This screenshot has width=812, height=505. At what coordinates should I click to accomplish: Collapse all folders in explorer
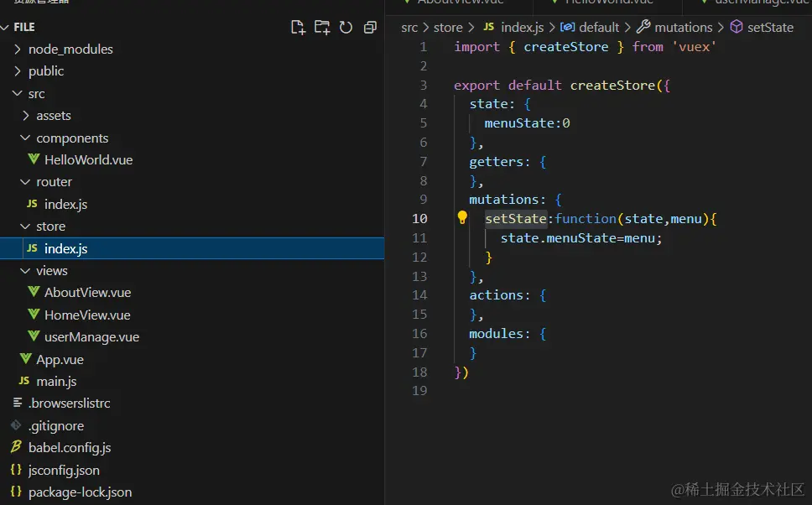tap(370, 28)
